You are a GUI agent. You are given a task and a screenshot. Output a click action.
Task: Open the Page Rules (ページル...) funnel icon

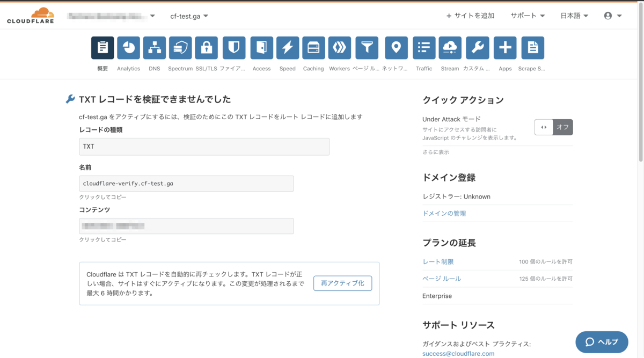(367, 48)
